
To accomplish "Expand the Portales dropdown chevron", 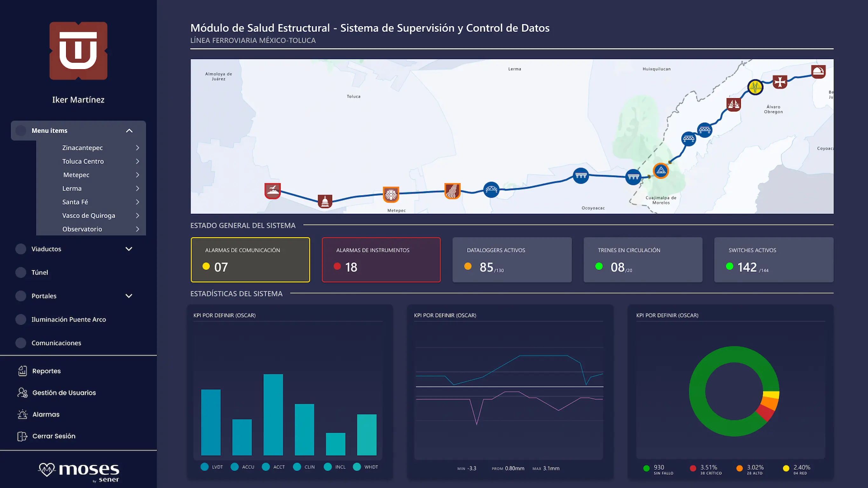I will [129, 296].
